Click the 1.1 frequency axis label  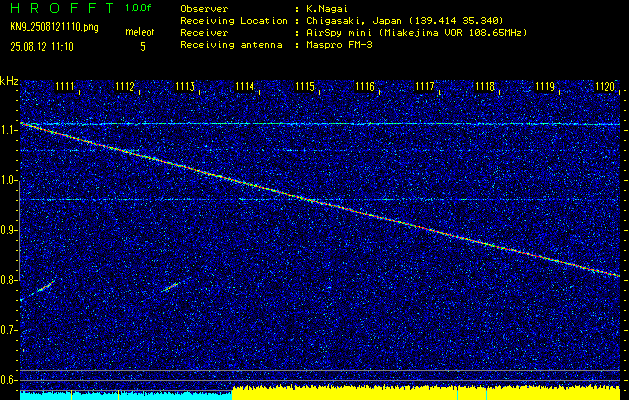click(8, 131)
